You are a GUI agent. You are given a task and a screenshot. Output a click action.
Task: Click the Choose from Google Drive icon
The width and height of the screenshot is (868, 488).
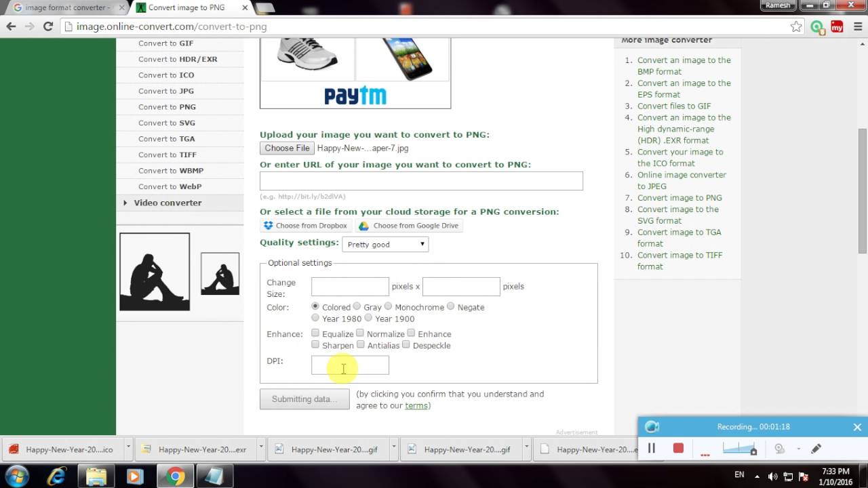(363, 225)
